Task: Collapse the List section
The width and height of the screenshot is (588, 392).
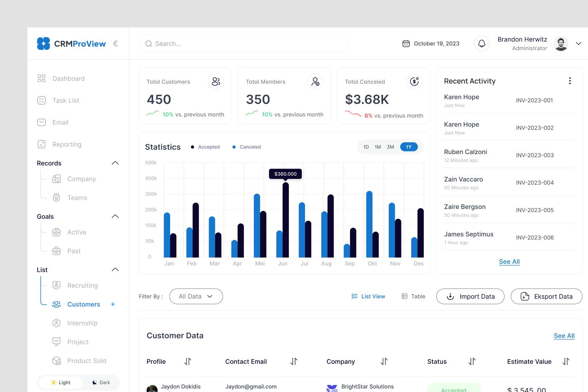Action: point(115,270)
